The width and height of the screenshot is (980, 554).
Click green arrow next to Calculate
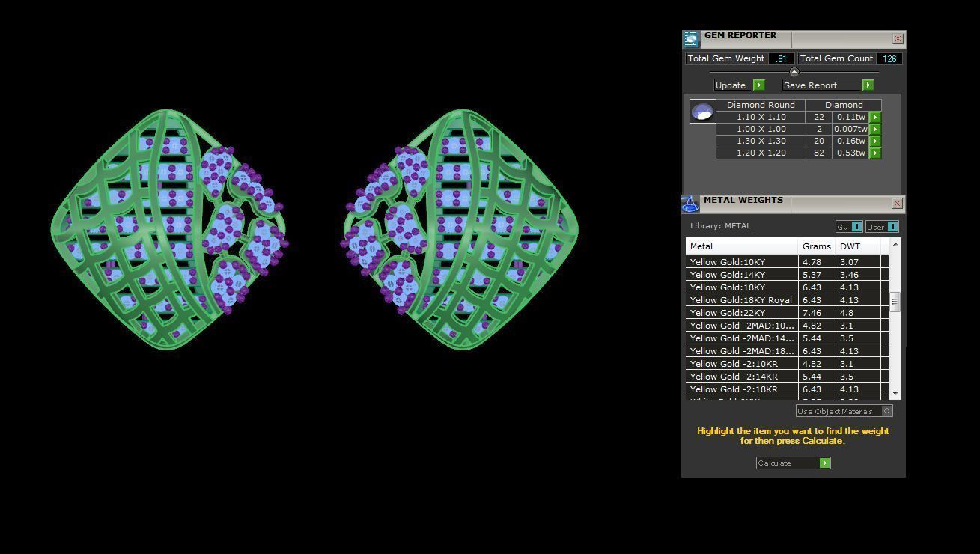(x=824, y=463)
